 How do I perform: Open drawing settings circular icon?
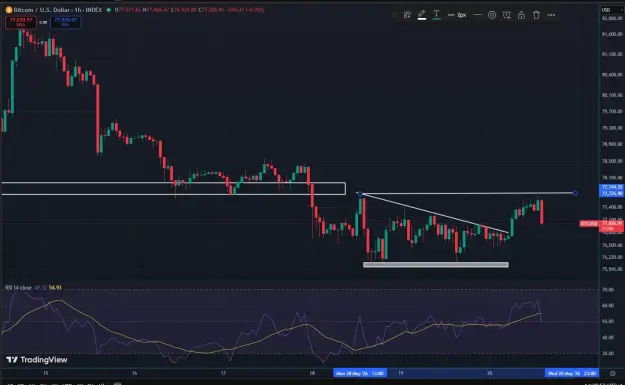tap(492, 15)
